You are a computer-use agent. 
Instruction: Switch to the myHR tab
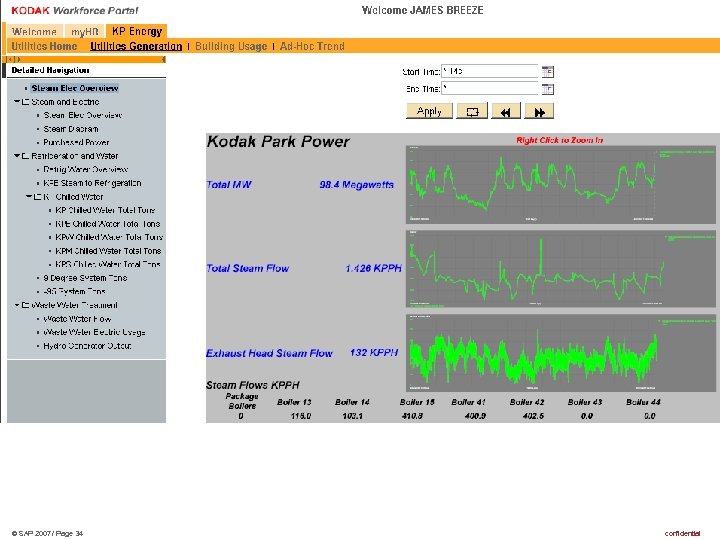(84, 31)
